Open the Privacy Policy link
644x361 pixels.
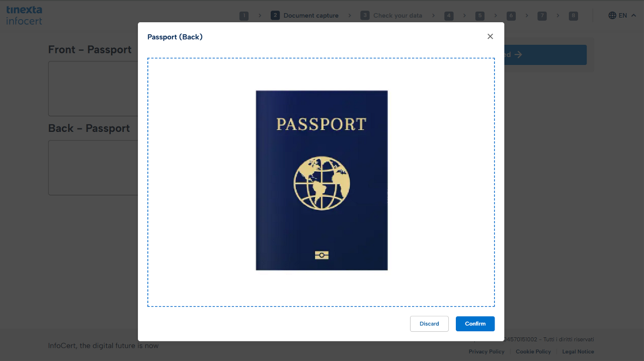coord(486,351)
